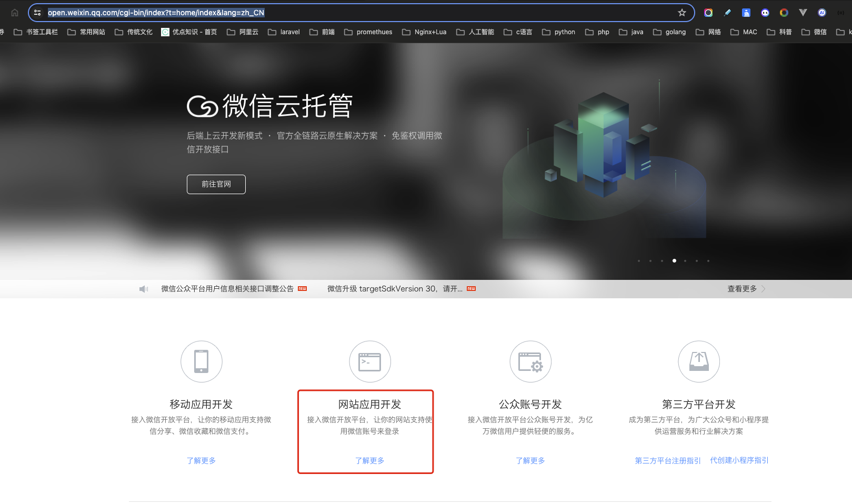Click 了解更多 under 移动应用开发
Screen dimensions: 852x504
tap(202, 460)
